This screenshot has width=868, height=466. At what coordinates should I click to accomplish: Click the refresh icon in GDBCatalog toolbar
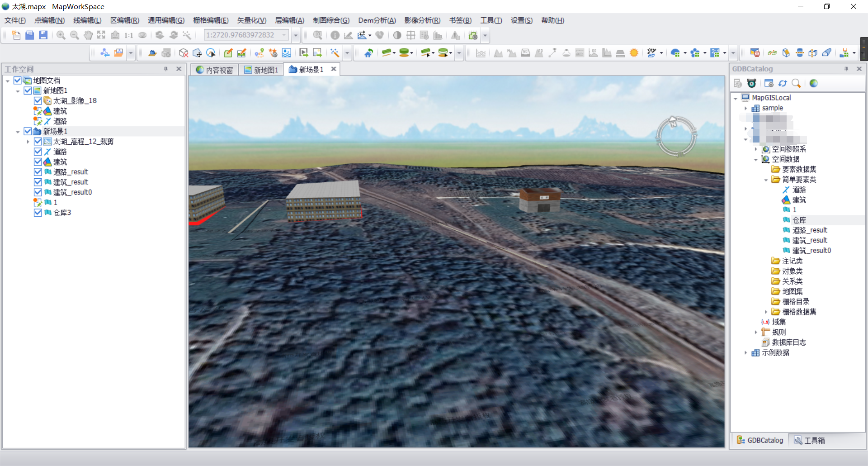tap(783, 83)
